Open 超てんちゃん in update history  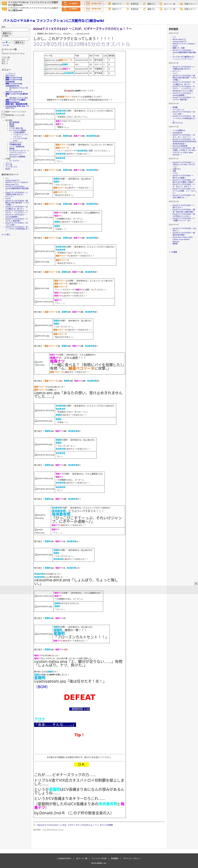tap(177, 123)
